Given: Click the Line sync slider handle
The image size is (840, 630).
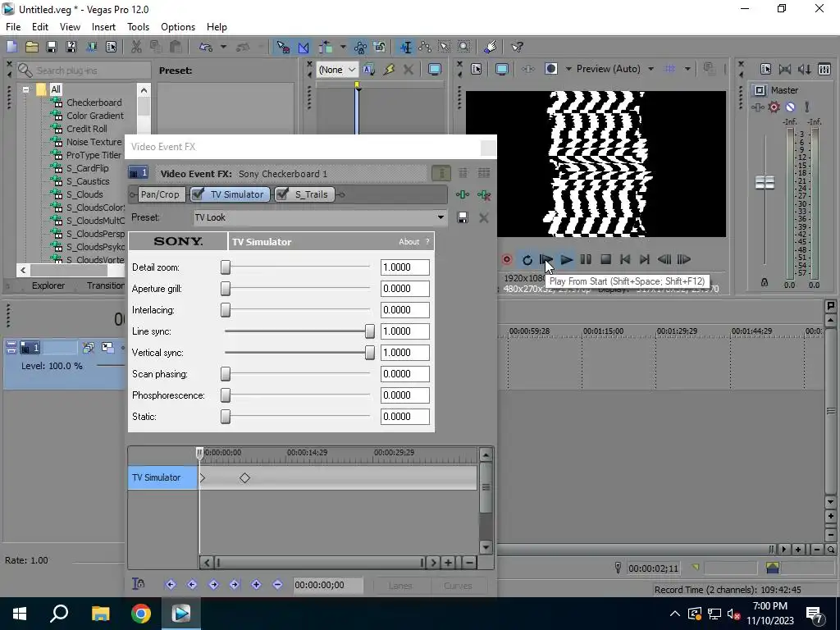Looking at the screenshot, I should pos(370,331).
